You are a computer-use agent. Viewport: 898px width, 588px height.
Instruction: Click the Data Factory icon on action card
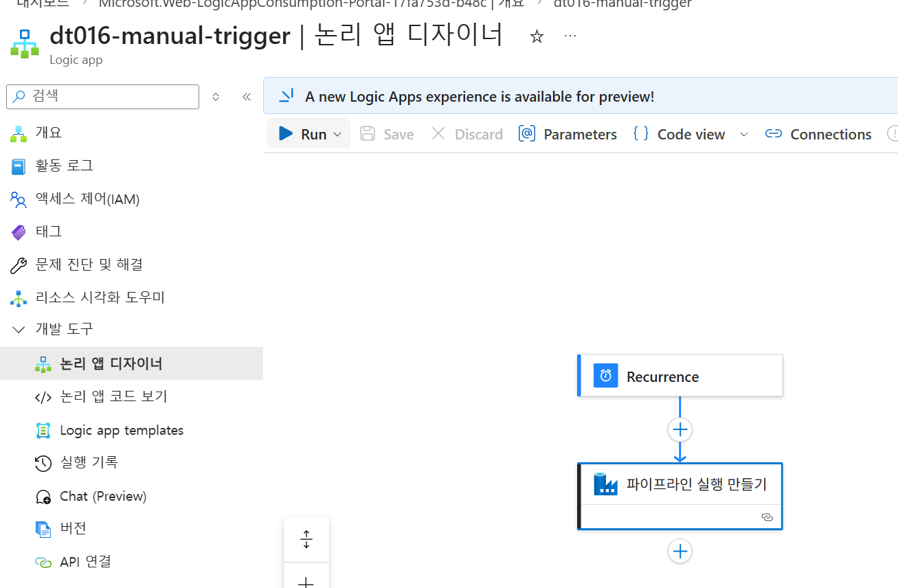click(606, 484)
